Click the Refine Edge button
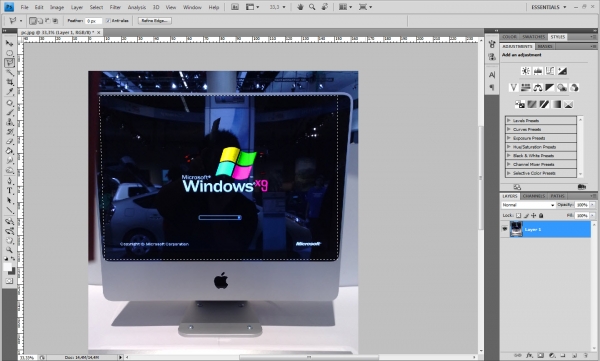Viewport: 600px width, 361px height. click(x=155, y=21)
